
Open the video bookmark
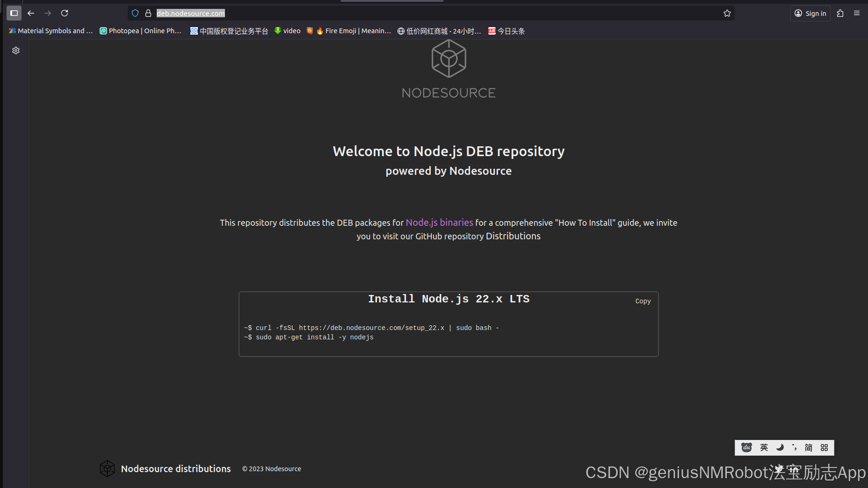[x=288, y=31]
